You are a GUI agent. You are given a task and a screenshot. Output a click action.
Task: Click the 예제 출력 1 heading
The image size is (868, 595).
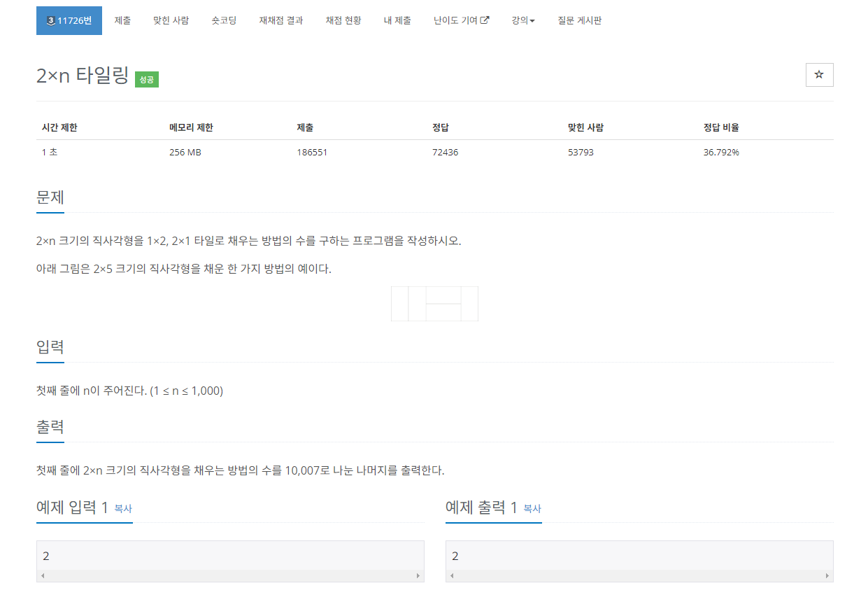pyautogui.click(x=481, y=507)
